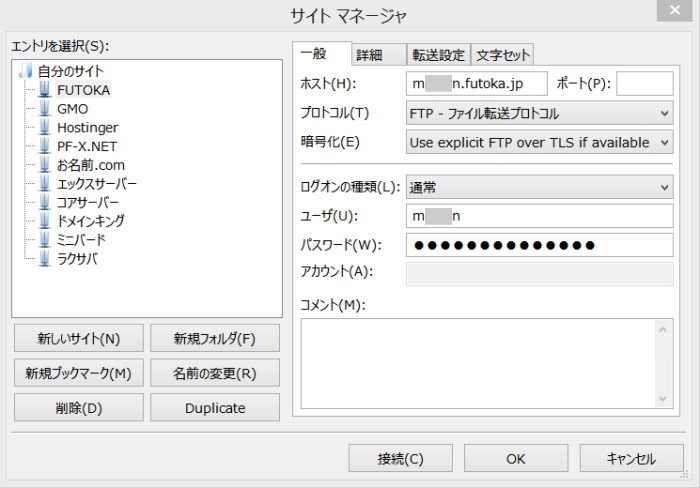Select the ミニバード site entry
Viewport: 700px width, 488px height.
pos(81,240)
